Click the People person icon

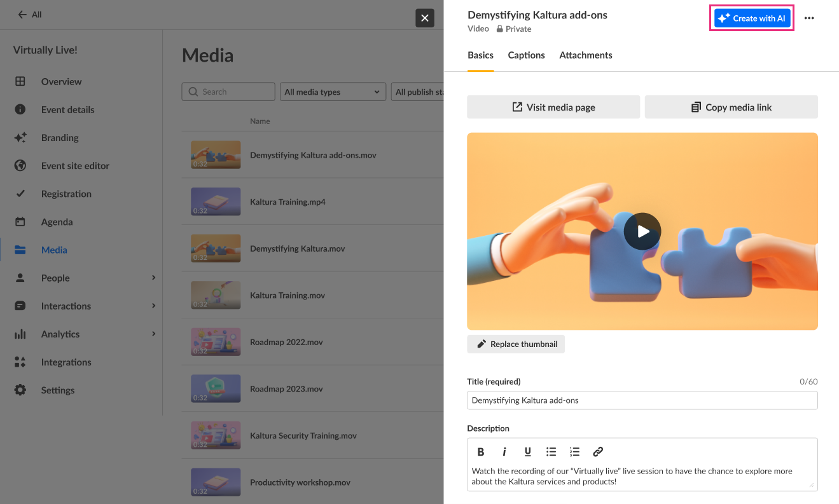coord(20,278)
